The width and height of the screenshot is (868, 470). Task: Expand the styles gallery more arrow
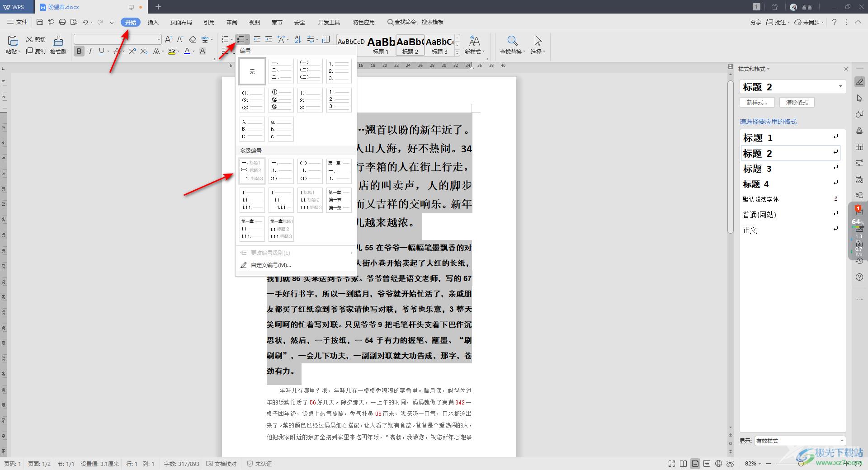[x=458, y=53]
